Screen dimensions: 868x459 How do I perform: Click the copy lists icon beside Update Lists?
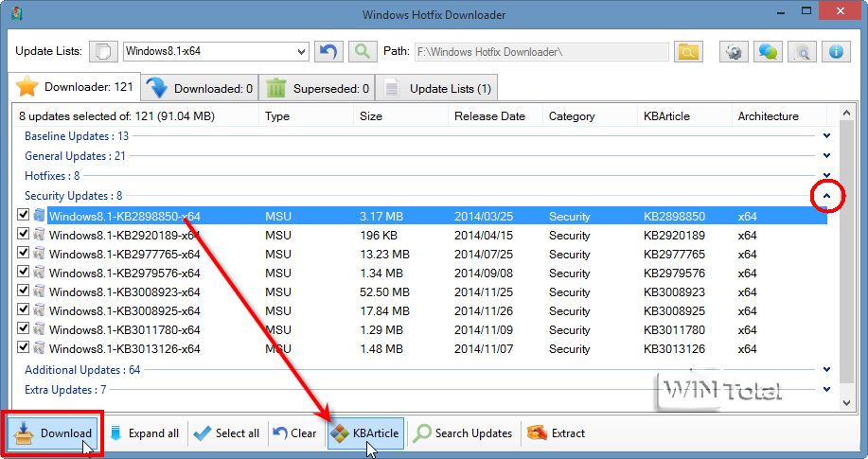click(103, 52)
